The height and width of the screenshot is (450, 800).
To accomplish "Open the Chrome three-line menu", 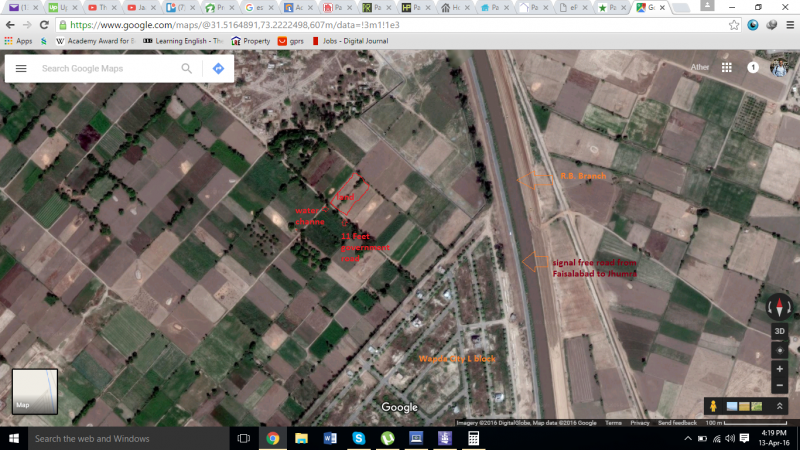I will point(790,25).
